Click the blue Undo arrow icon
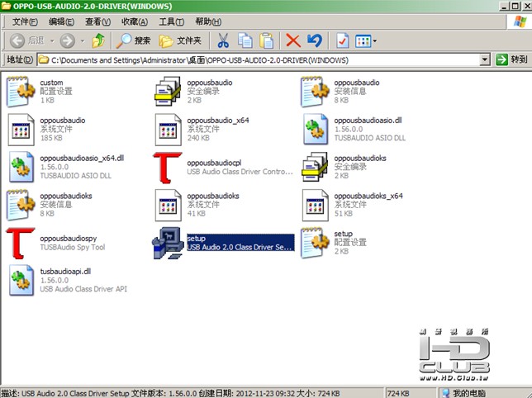Screen dimensions: 532x398 pos(315,41)
